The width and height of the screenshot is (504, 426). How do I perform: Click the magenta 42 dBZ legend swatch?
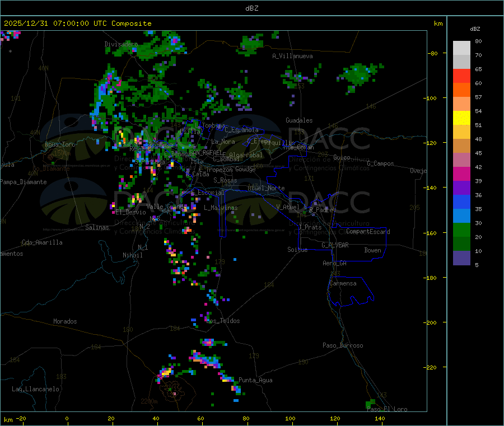click(x=461, y=174)
